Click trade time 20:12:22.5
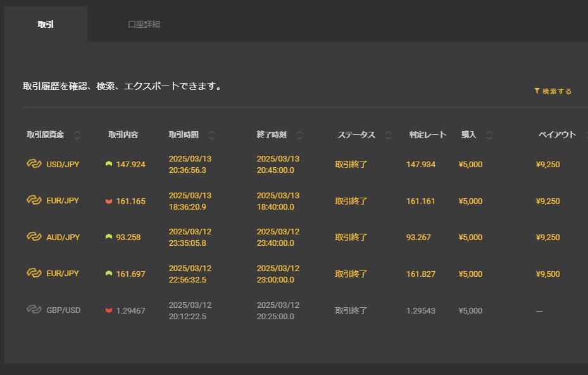 click(x=187, y=317)
